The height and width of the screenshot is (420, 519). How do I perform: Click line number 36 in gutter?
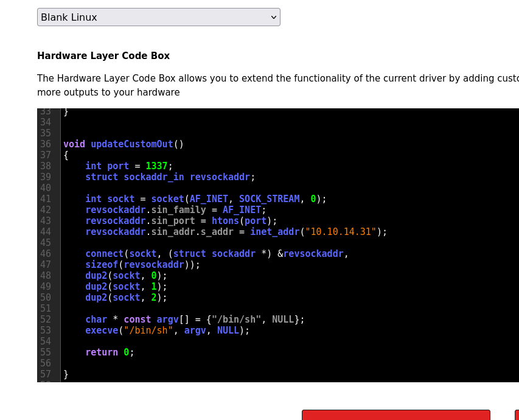click(46, 144)
